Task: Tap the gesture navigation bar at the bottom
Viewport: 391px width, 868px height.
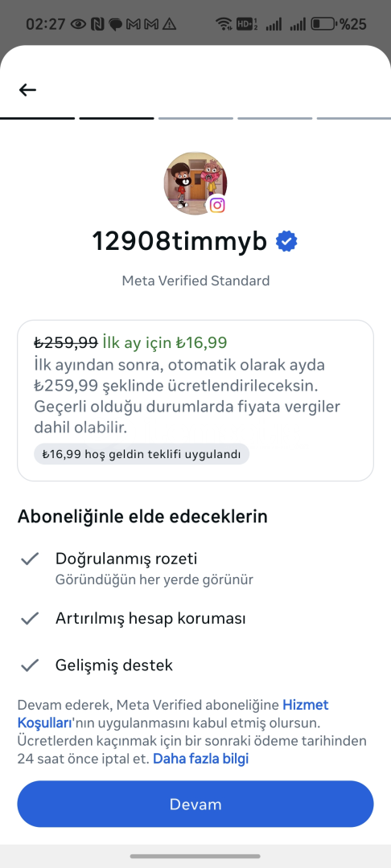Action: click(195, 857)
